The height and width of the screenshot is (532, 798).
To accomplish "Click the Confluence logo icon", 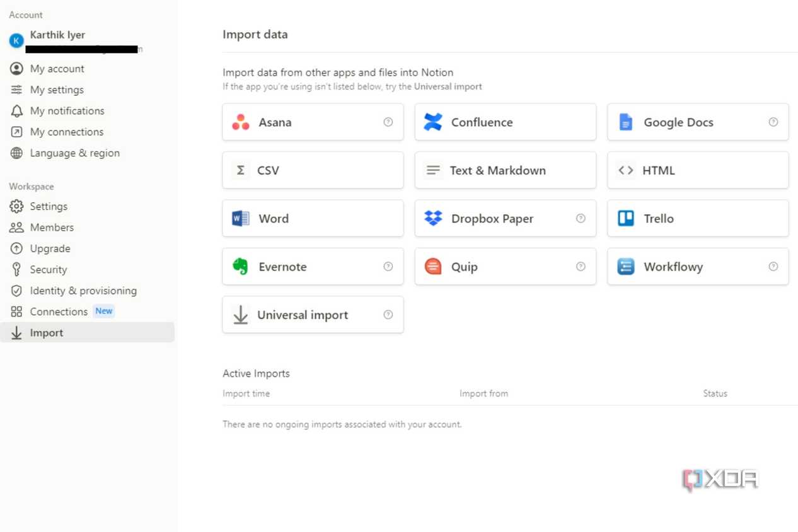I will (433, 122).
